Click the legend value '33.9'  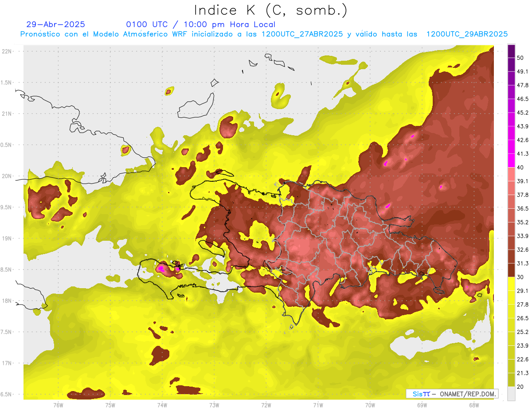tap(523, 236)
